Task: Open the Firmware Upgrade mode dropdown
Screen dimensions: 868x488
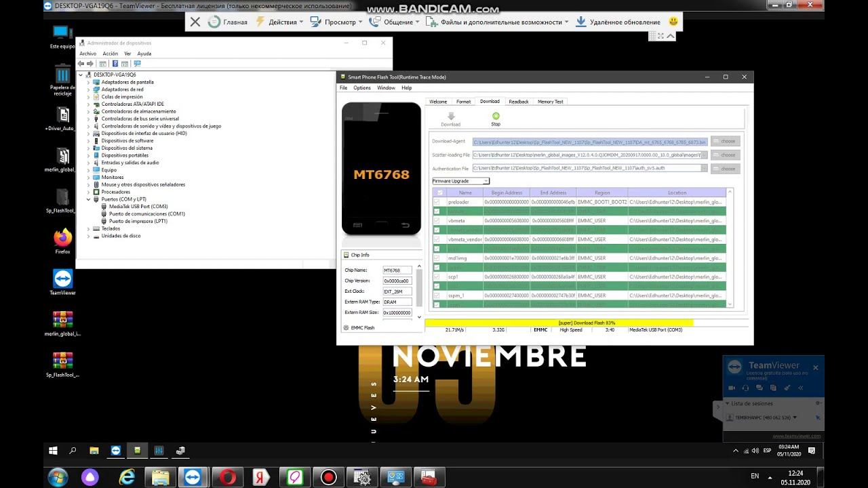Action: coord(461,181)
